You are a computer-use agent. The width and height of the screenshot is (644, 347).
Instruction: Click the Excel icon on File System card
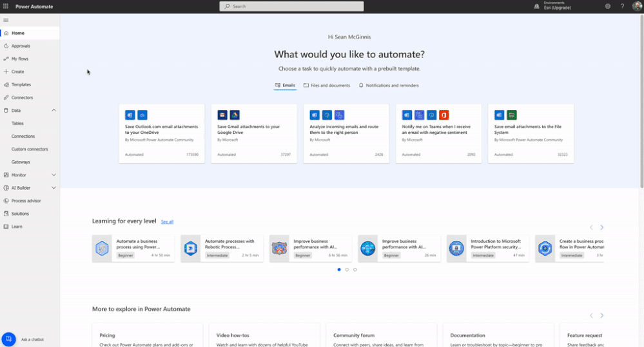[x=512, y=115]
